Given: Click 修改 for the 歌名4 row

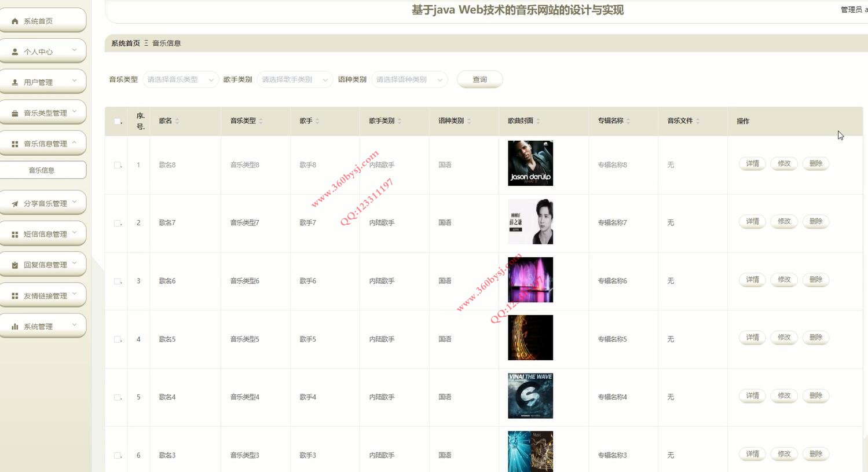Looking at the screenshot, I should pos(784,396).
